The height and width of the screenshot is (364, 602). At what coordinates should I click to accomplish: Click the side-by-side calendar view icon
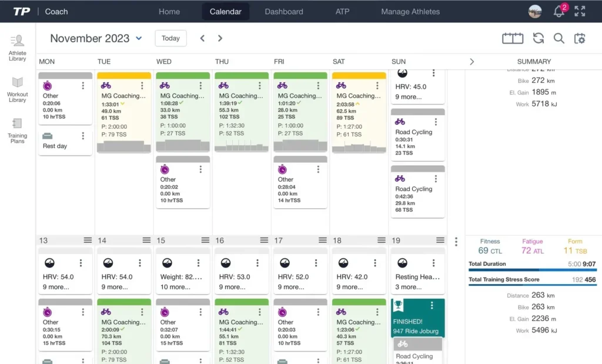512,38
